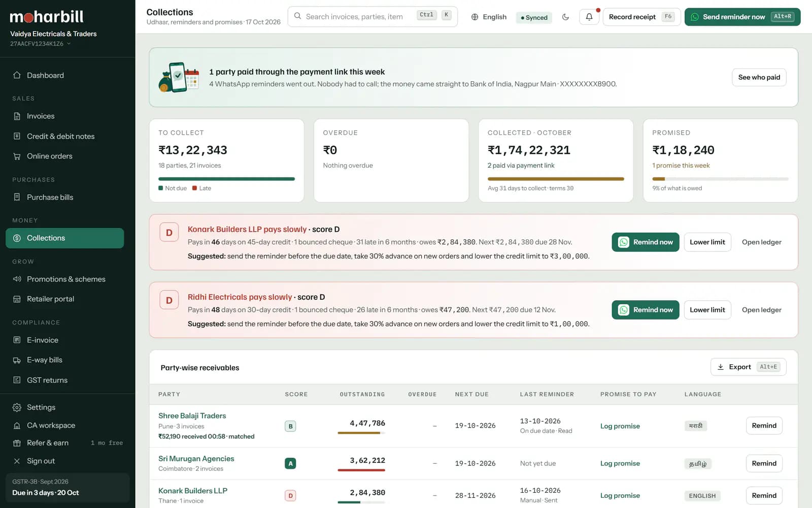This screenshot has width=812, height=508.
Task: Click See who paid button
Action: pos(759,77)
